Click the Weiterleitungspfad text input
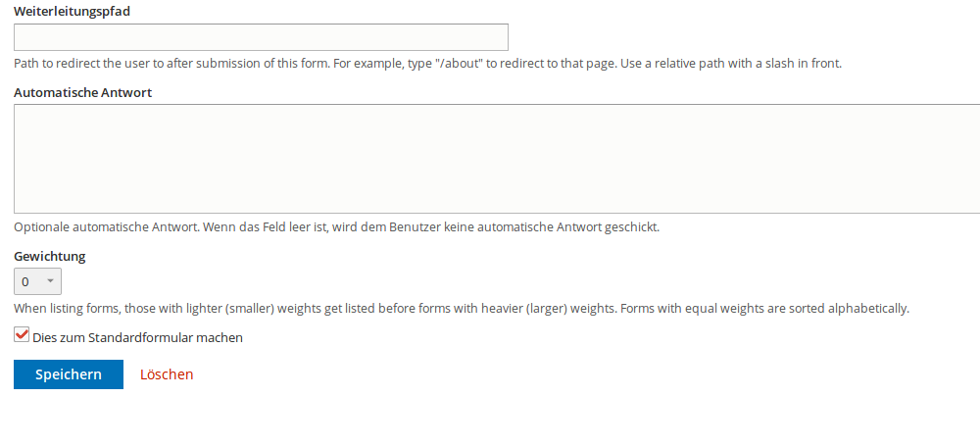Viewport: 980px width, 447px height. click(261, 37)
